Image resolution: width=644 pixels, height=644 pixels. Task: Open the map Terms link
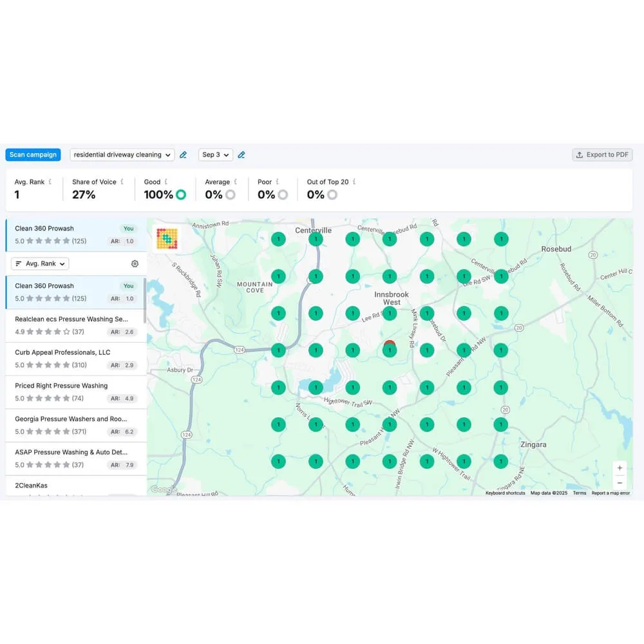tap(580, 493)
